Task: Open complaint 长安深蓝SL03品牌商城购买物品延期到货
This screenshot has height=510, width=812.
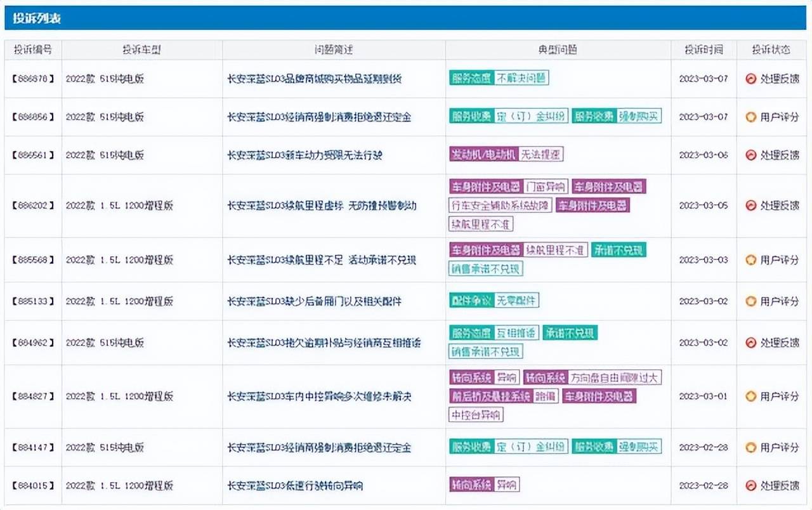Action: coord(315,79)
